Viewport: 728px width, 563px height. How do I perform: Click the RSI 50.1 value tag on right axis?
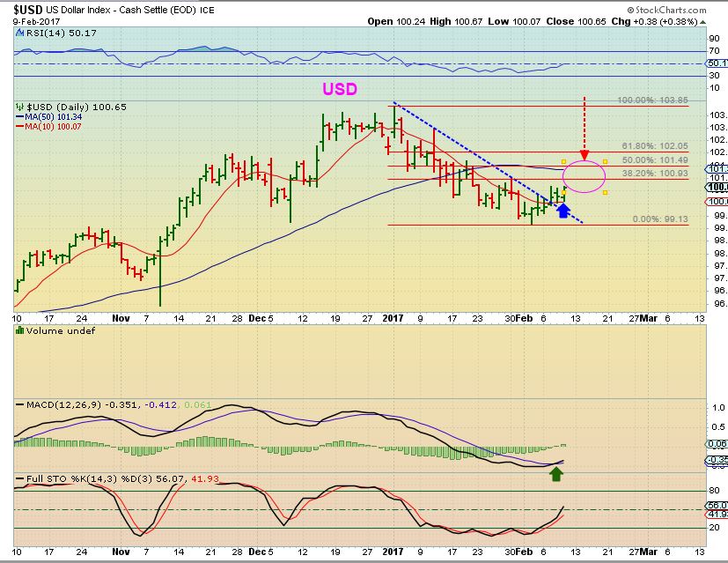[717, 63]
